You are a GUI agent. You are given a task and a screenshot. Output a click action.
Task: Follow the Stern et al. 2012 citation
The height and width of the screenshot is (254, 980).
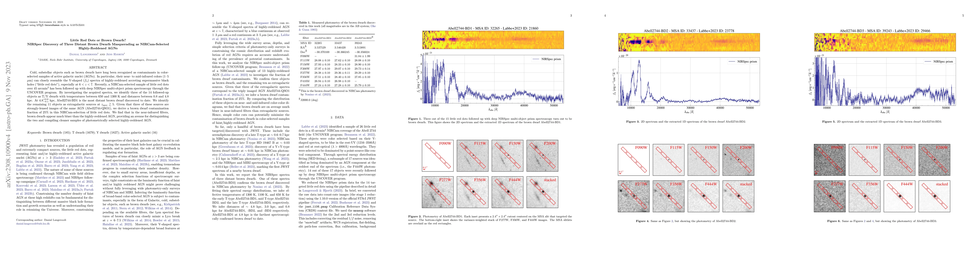click(x=131, y=208)
